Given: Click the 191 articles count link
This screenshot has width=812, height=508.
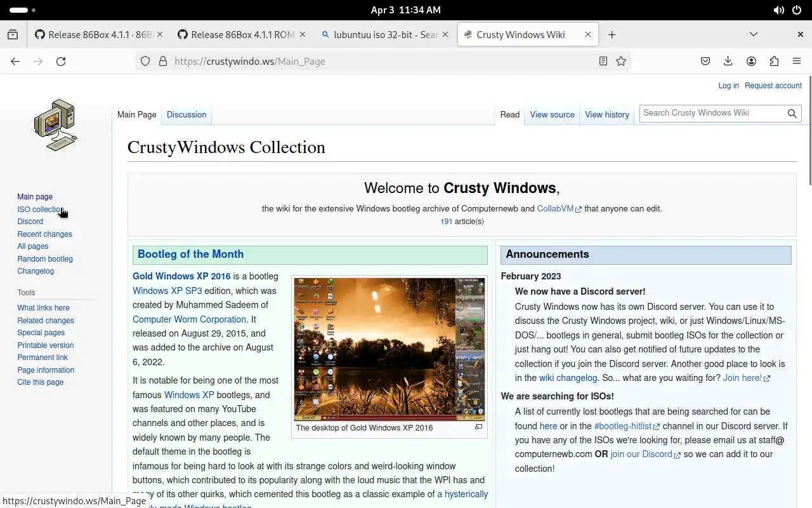Looking at the screenshot, I should coord(446,222).
